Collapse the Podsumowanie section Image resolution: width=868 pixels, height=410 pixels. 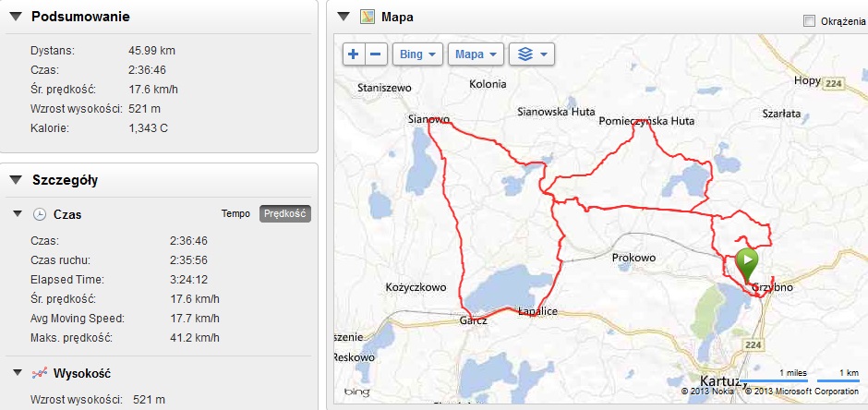click(x=16, y=17)
